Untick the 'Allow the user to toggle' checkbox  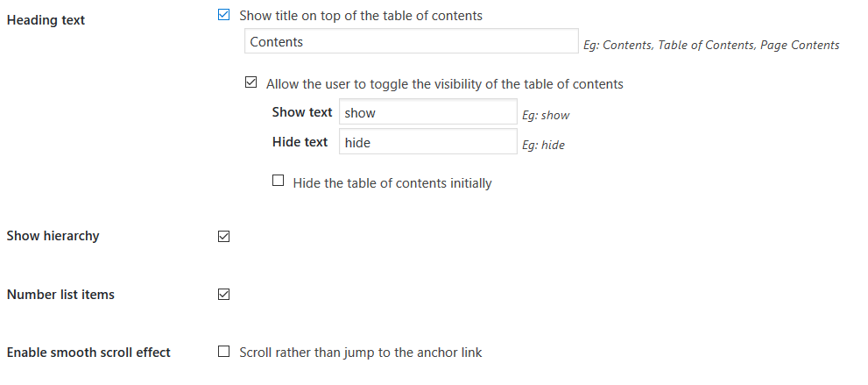pyautogui.click(x=251, y=83)
